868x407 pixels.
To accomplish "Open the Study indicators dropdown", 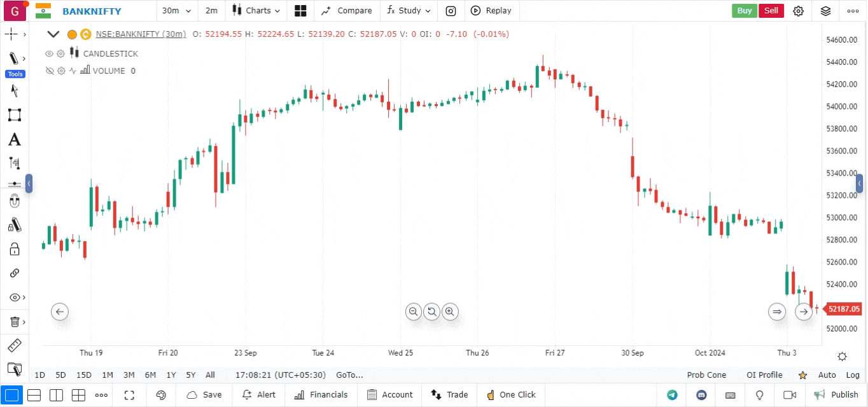I will [409, 11].
